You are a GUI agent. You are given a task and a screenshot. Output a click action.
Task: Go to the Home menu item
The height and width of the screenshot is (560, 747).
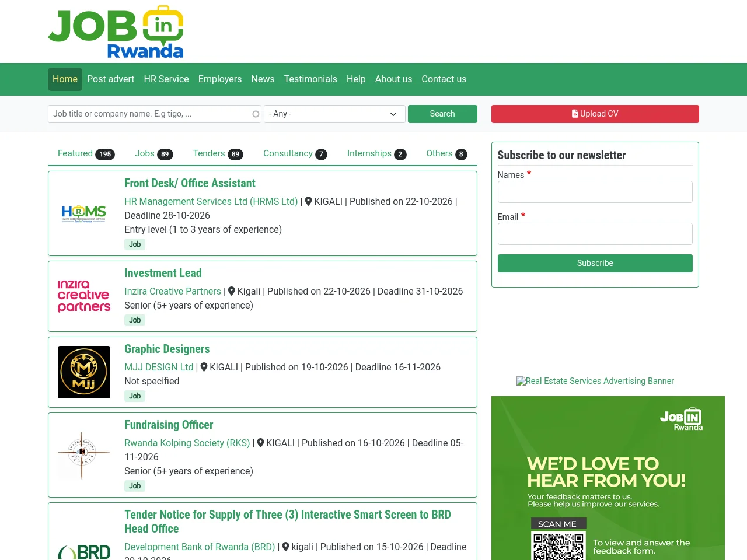(65, 79)
